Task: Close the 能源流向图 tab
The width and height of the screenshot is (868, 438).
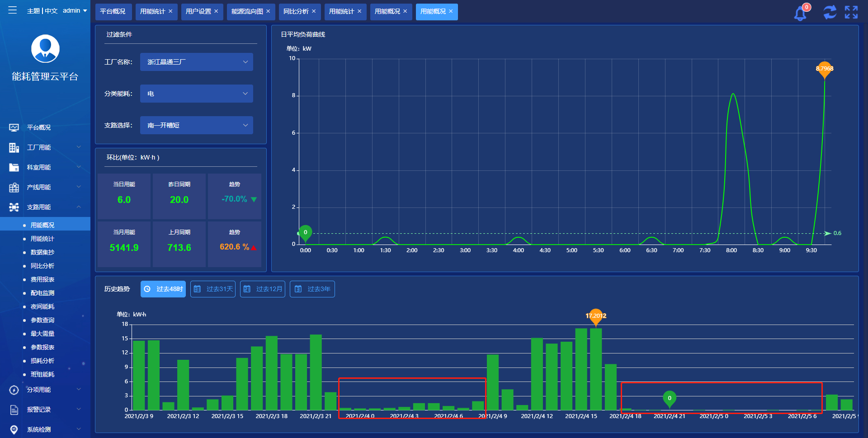Action: (268, 11)
